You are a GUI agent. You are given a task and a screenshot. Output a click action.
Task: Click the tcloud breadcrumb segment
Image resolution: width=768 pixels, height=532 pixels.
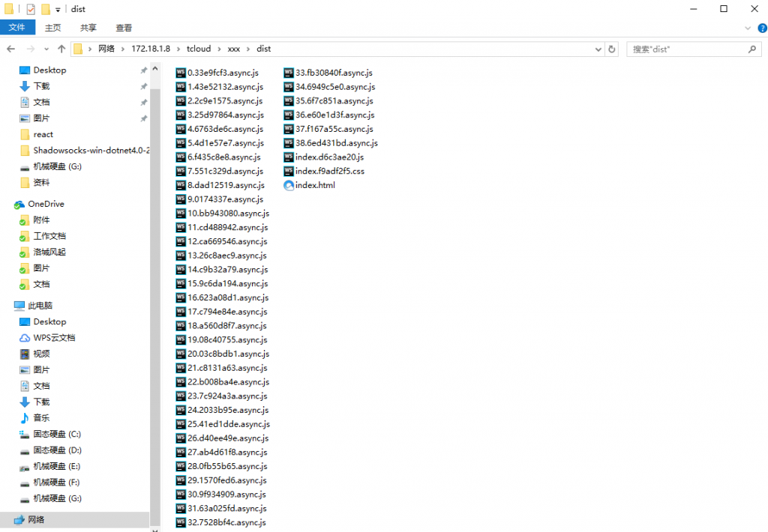(x=198, y=49)
